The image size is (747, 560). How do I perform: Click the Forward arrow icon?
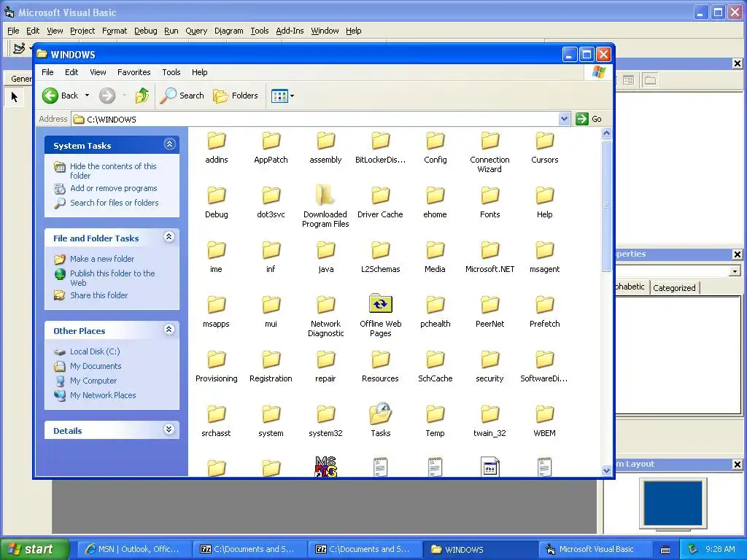107,96
